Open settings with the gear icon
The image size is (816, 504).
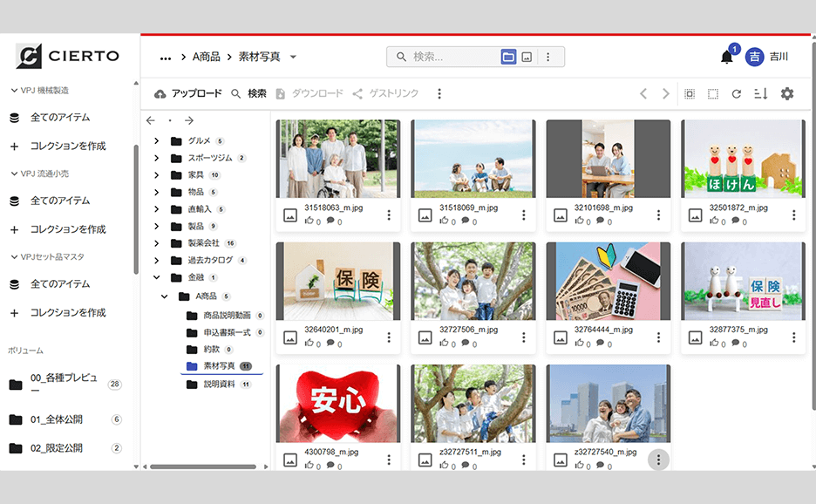click(x=787, y=93)
